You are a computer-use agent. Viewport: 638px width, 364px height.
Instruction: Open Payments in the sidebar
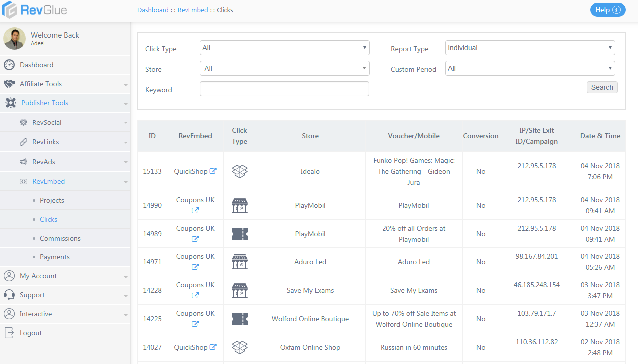point(55,257)
